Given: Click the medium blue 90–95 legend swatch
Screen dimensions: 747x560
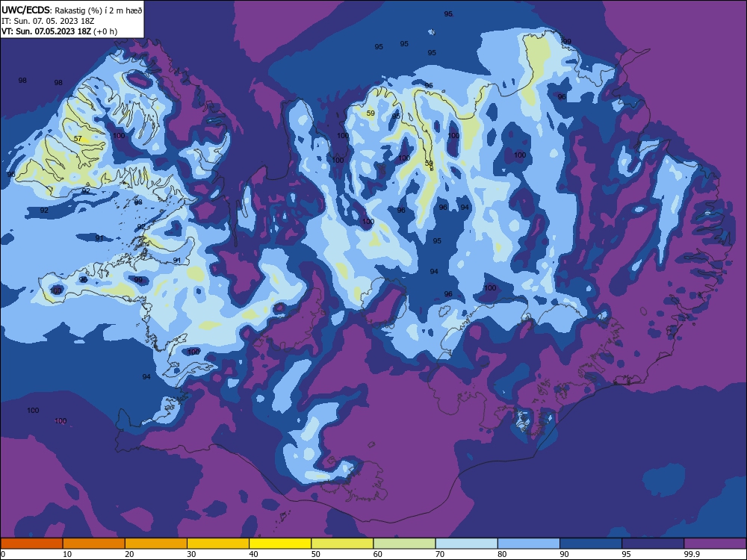Looking at the screenshot, I should tap(591, 544).
